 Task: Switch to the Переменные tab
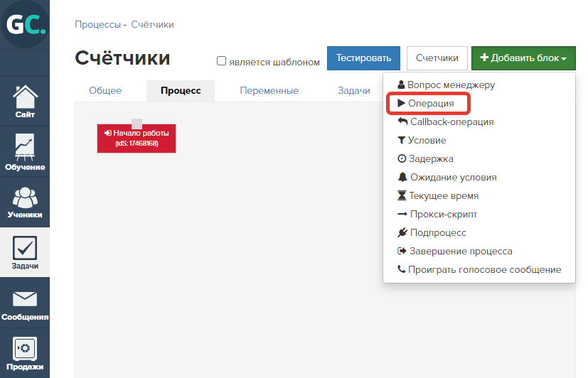pyautogui.click(x=269, y=91)
